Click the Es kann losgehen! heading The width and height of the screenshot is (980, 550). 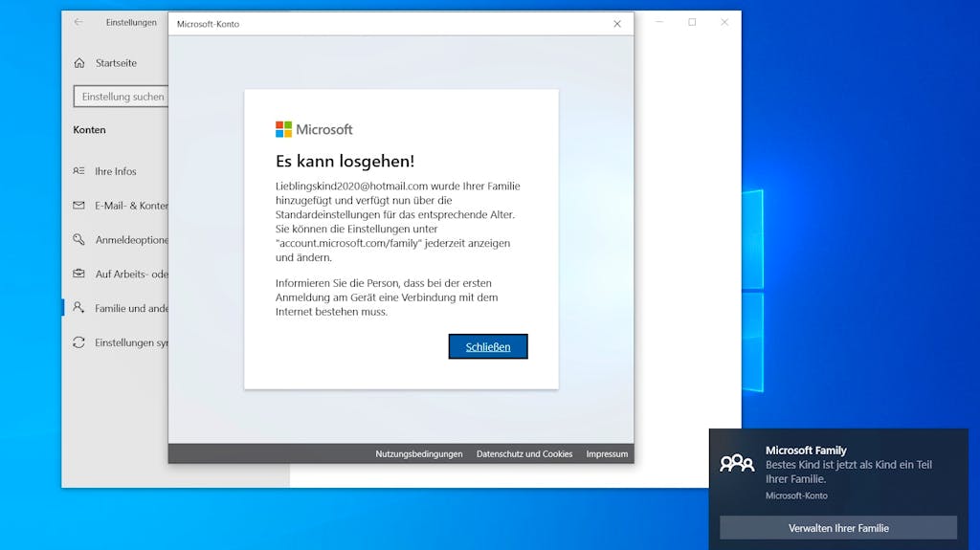point(345,161)
